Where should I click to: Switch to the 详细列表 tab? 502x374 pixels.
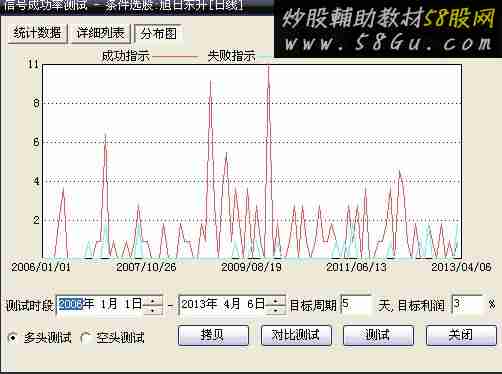click(x=100, y=33)
